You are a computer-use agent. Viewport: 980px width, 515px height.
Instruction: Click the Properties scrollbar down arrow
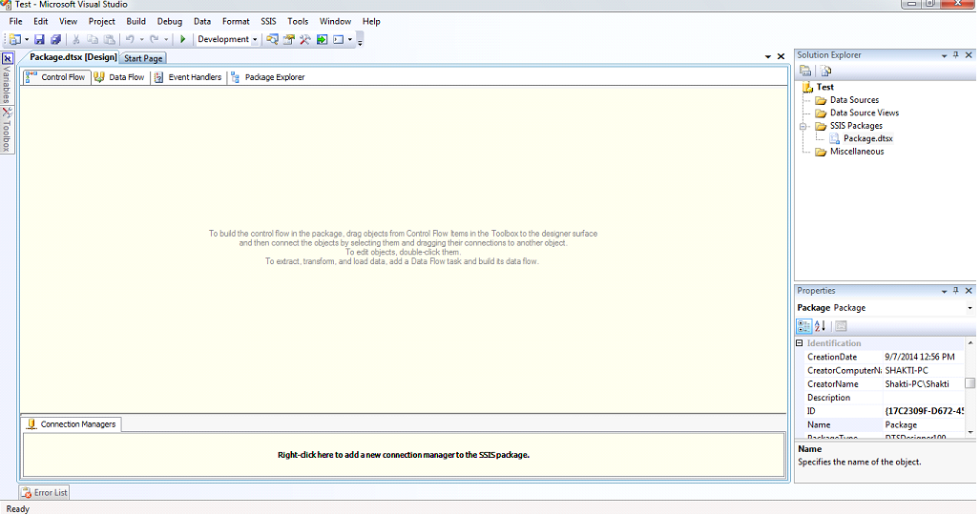pos(970,432)
